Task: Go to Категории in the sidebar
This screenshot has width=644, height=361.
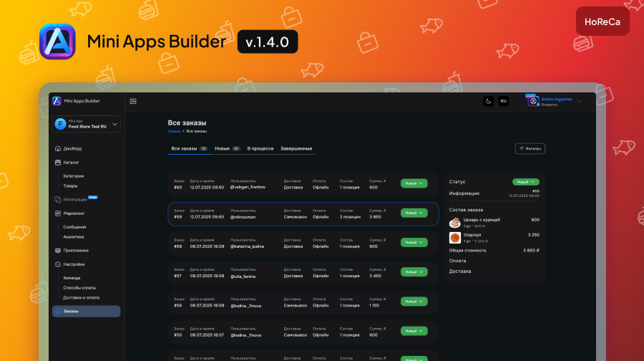Action: 74,176
